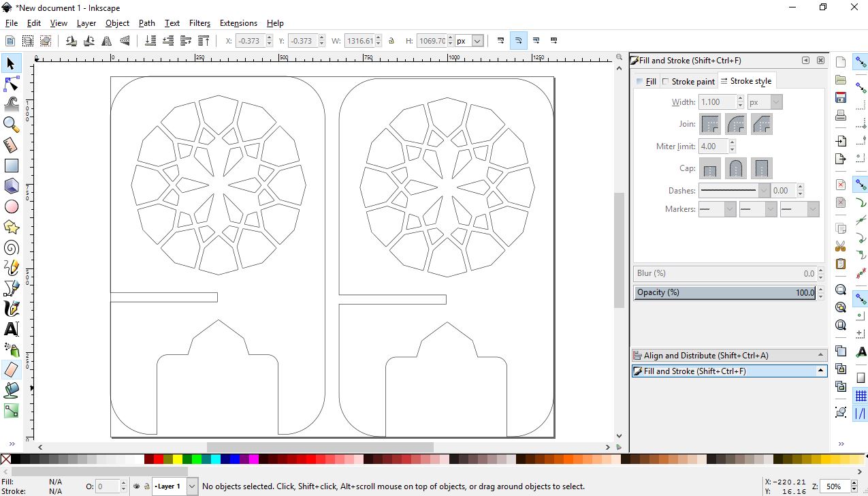Switch to the Stroke style tab

(746, 81)
